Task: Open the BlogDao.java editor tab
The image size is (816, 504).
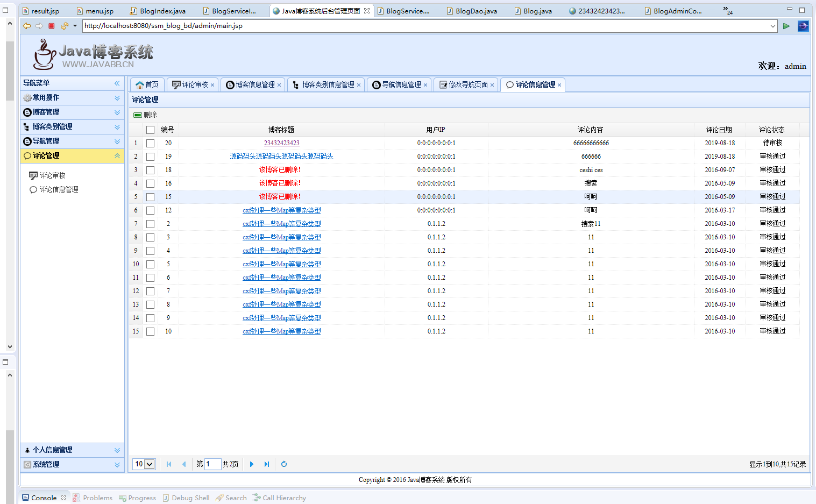Action: (x=476, y=11)
